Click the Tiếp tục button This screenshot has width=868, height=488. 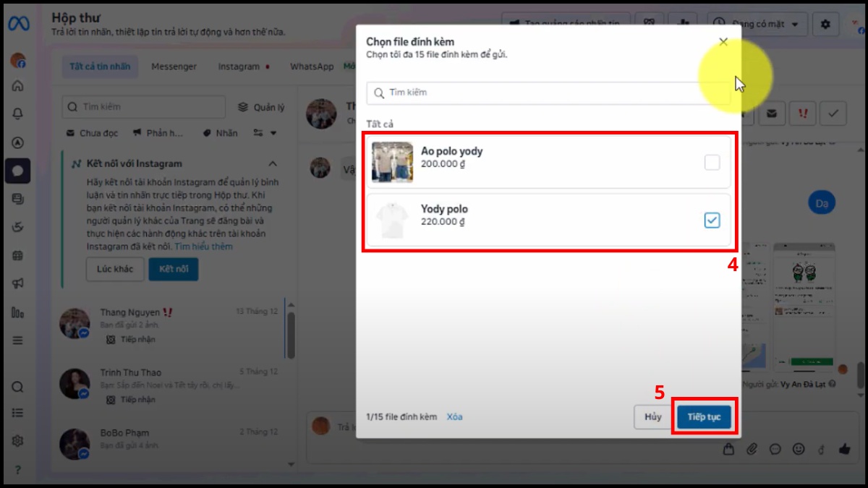705,417
